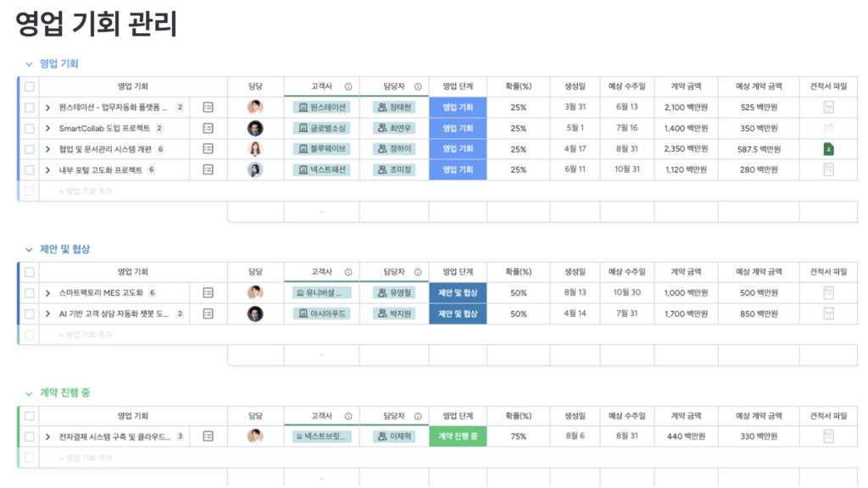
Task: Add item via + 영업 기회 추가 in 계약 진행 중 group
Action: click(x=86, y=458)
